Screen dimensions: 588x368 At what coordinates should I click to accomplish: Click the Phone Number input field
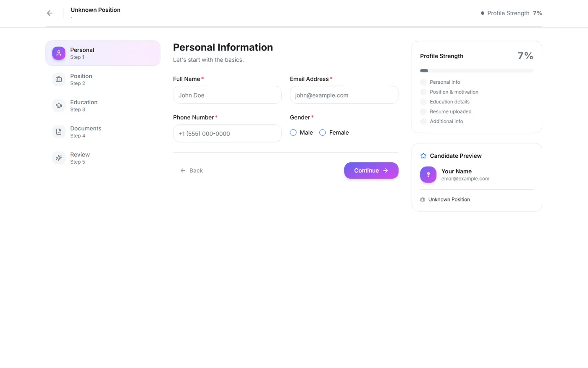227,133
